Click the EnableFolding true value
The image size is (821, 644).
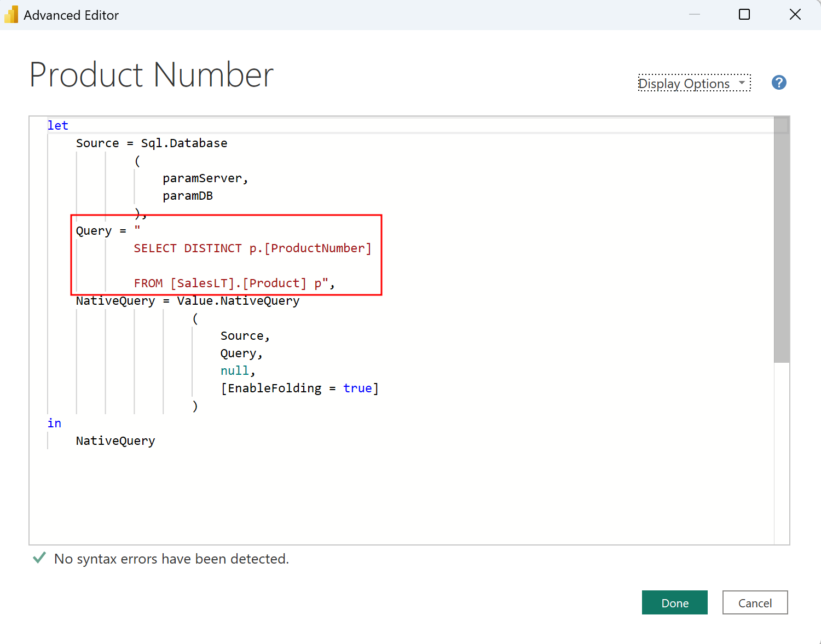click(x=358, y=388)
